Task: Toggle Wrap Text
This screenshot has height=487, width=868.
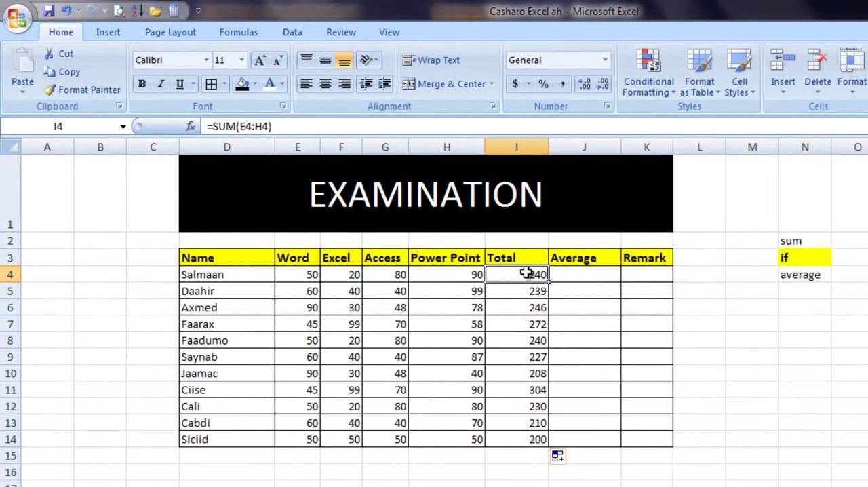Action: click(x=431, y=60)
